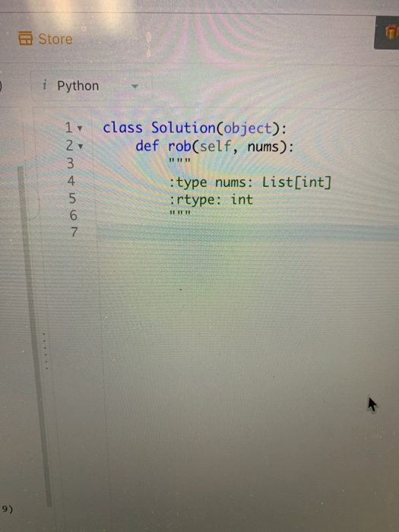
Task: Click the text ':type nums: List[int]'
Action: [x=250, y=183]
